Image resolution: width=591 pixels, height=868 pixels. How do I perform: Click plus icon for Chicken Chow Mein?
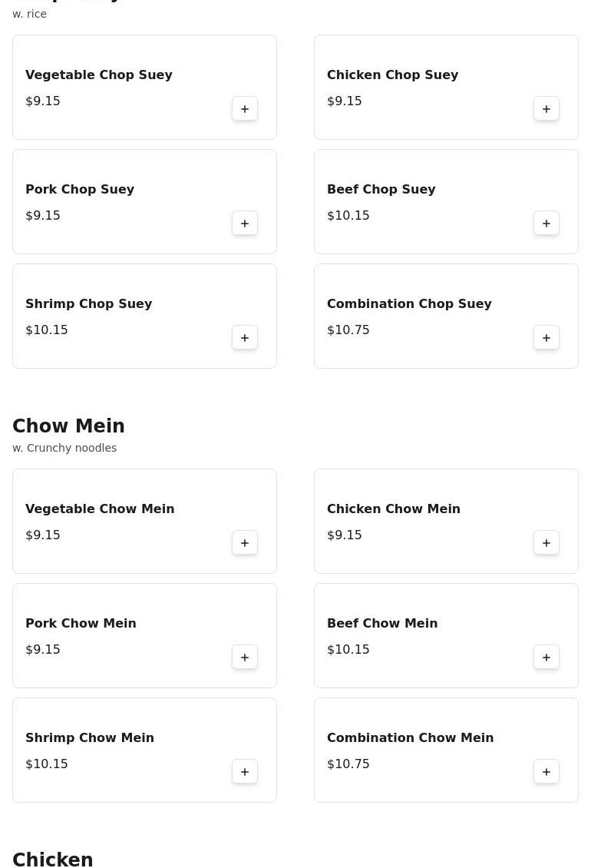coord(546,543)
